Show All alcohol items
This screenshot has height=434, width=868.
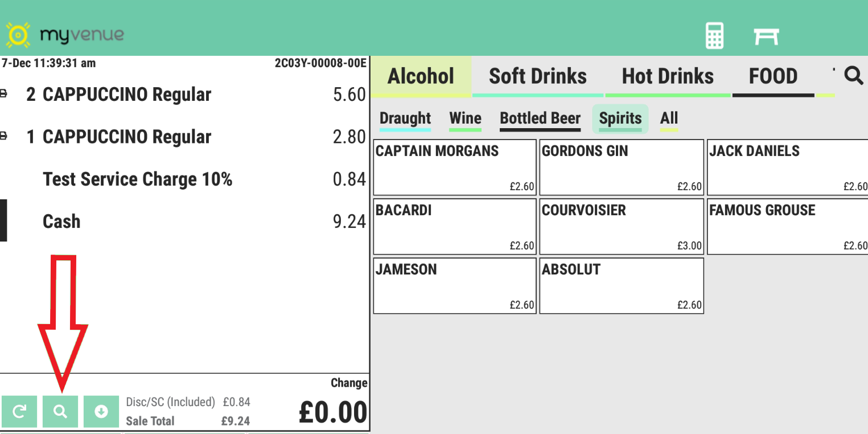(x=669, y=119)
